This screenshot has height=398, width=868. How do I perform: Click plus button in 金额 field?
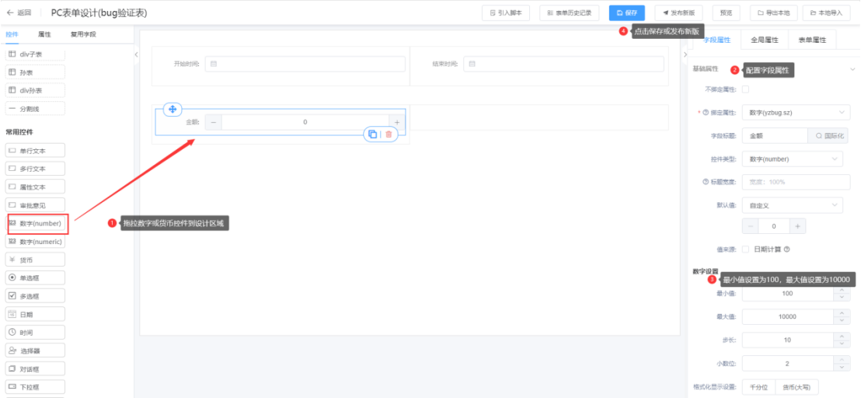[397, 122]
